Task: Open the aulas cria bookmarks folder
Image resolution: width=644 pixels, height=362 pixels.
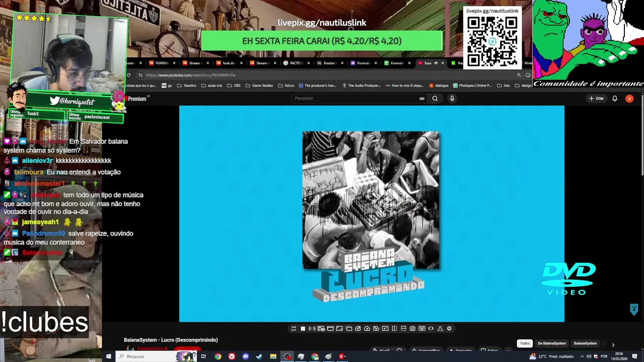Action: (x=211, y=85)
